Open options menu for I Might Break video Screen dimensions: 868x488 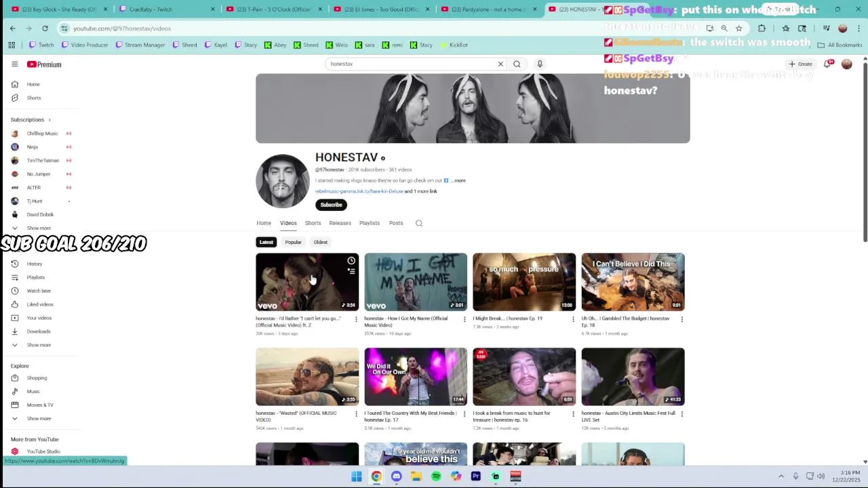[x=573, y=319]
